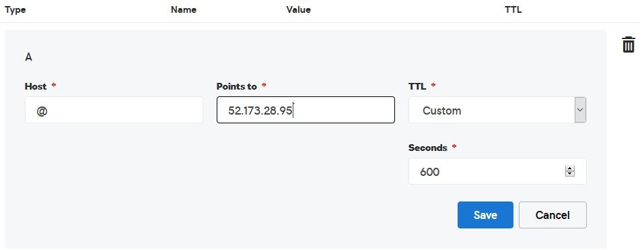Expand TTL options via chevron arrow
This screenshot has height=250, width=644.
(x=580, y=110)
